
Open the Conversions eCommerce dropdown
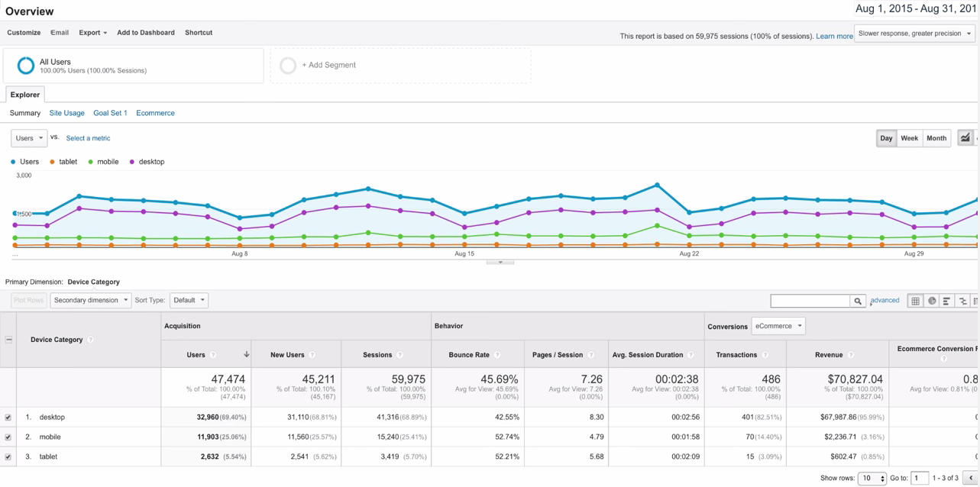(x=778, y=326)
